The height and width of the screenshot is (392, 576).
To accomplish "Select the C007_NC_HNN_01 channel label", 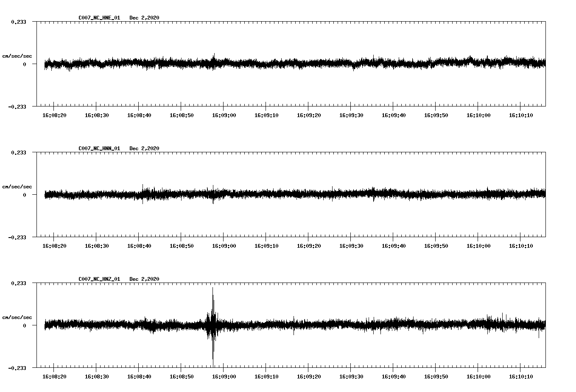I will coord(98,148).
